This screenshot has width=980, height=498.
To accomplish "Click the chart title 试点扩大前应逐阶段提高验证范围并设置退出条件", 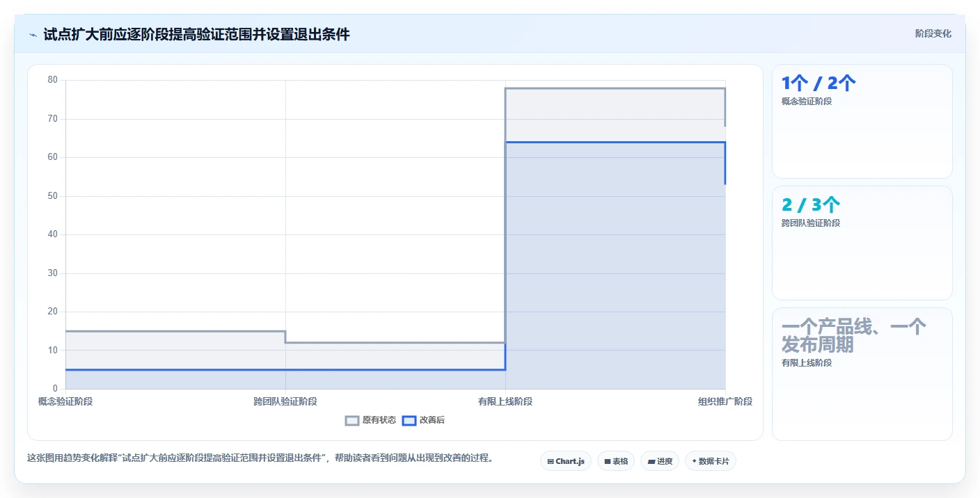I will [196, 34].
